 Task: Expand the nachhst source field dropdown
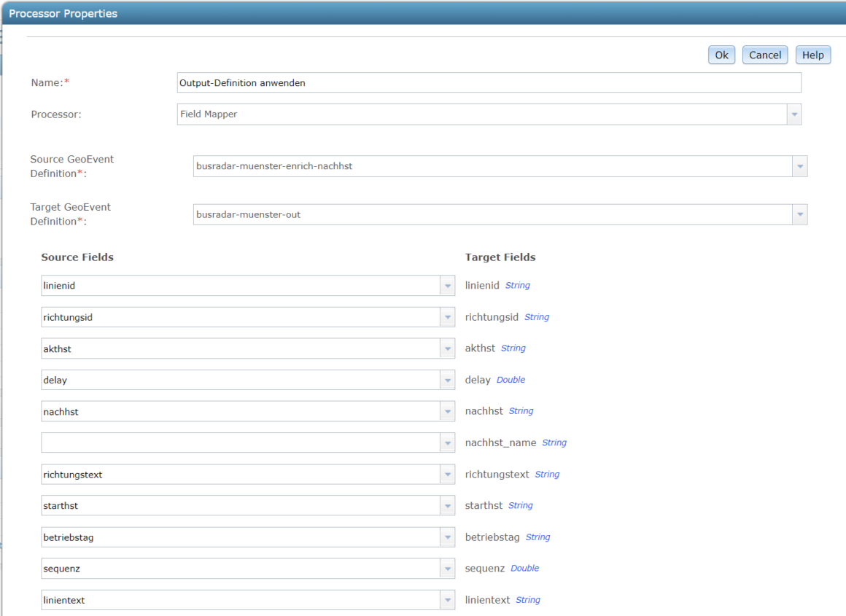(x=448, y=412)
